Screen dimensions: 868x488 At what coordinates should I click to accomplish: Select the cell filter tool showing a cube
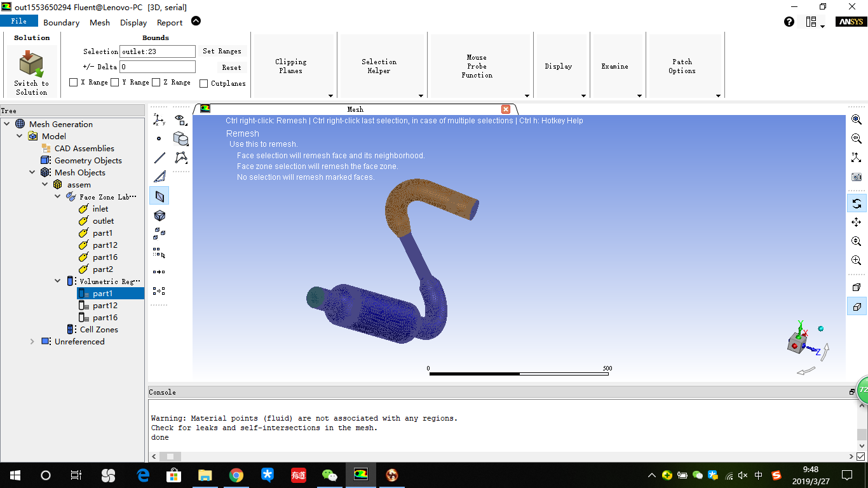(159, 215)
